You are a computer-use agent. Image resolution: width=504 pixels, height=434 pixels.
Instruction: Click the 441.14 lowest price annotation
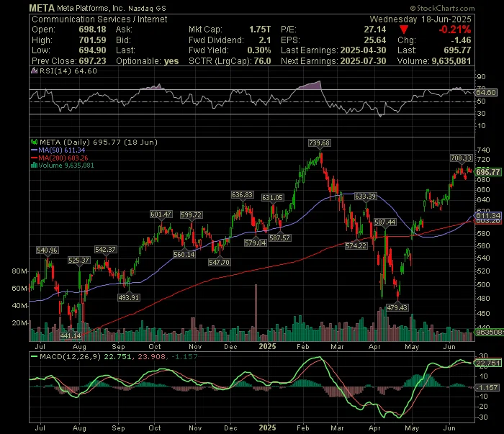tap(71, 336)
